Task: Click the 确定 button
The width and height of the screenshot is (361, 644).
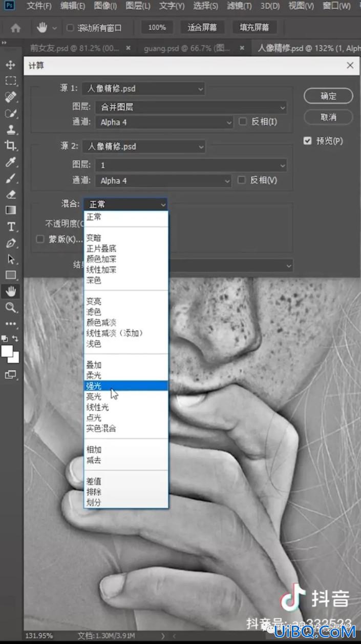Action: tap(328, 96)
